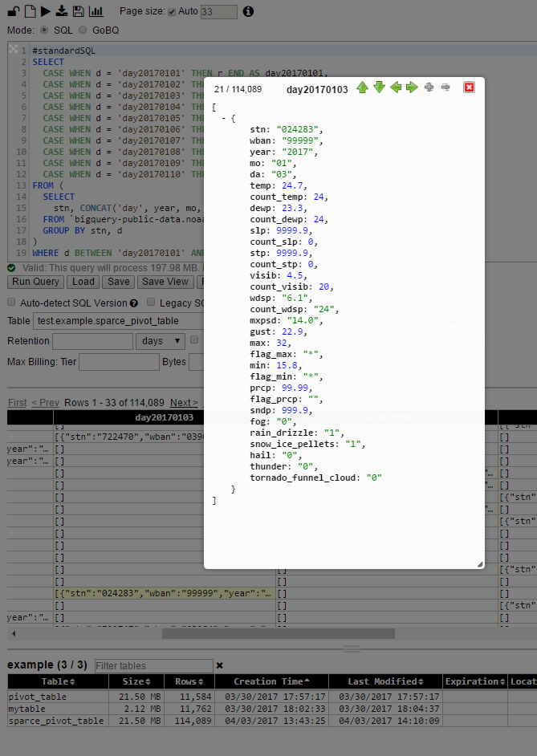Go to previous row with green up arrow

tap(363, 87)
